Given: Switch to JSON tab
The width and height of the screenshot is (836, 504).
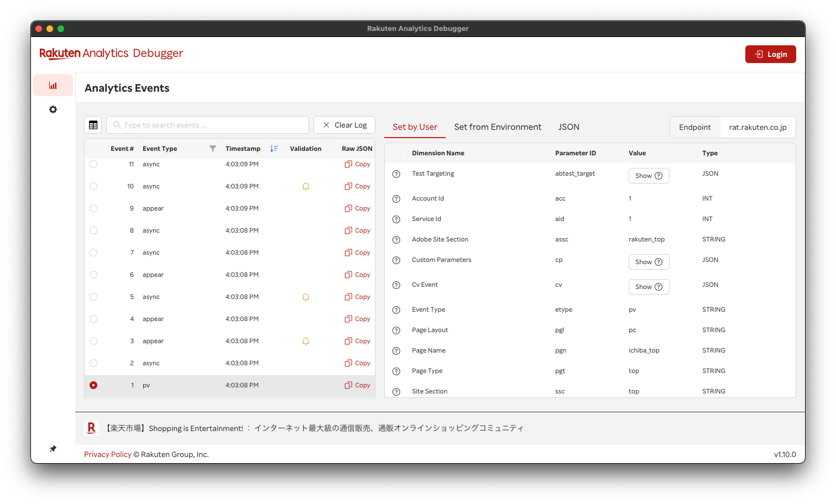Looking at the screenshot, I should (568, 127).
